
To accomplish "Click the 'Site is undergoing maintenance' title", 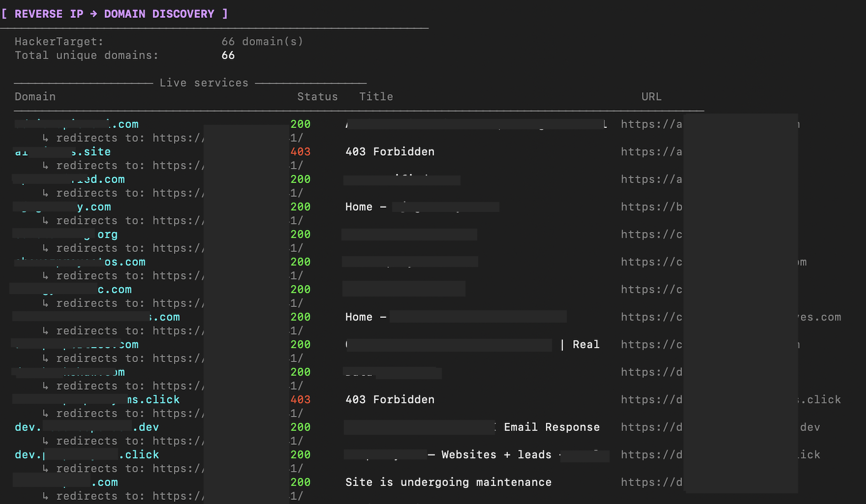I will [448, 482].
